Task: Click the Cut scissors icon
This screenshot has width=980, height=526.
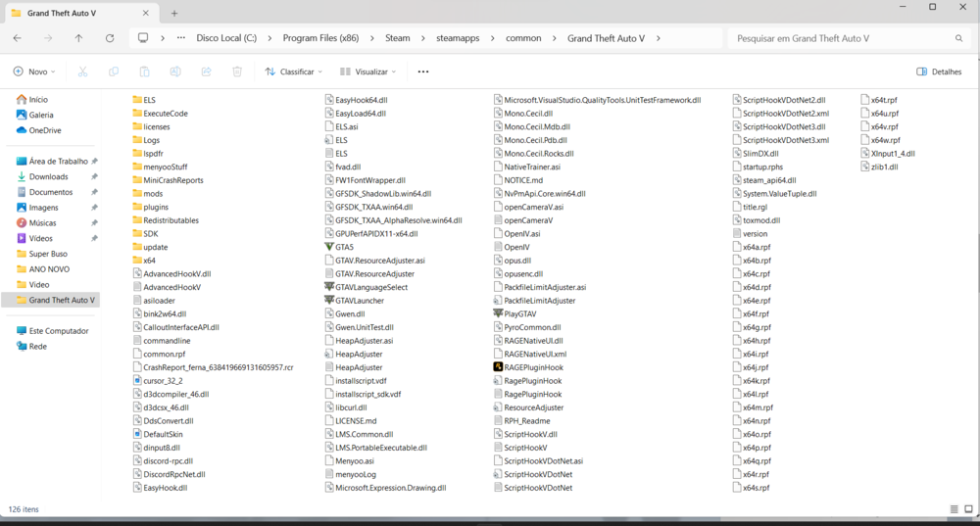Action: (x=82, y=72)
